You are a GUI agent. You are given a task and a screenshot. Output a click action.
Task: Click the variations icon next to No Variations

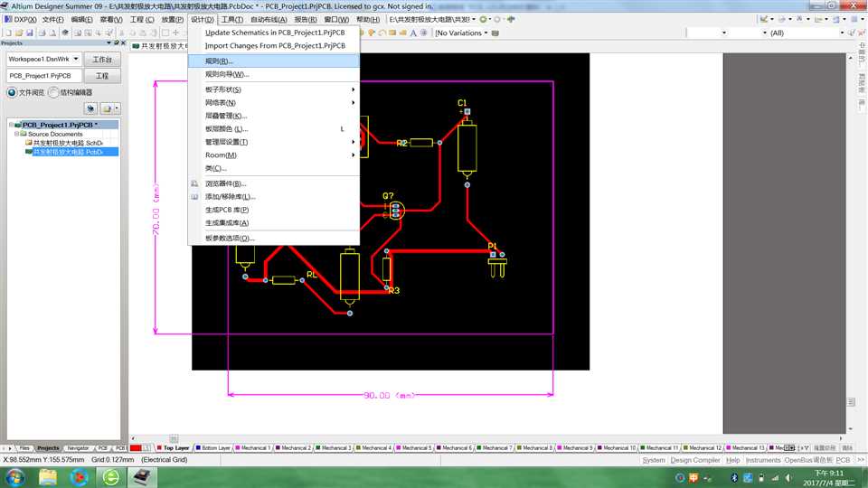[x=495, y=33]
